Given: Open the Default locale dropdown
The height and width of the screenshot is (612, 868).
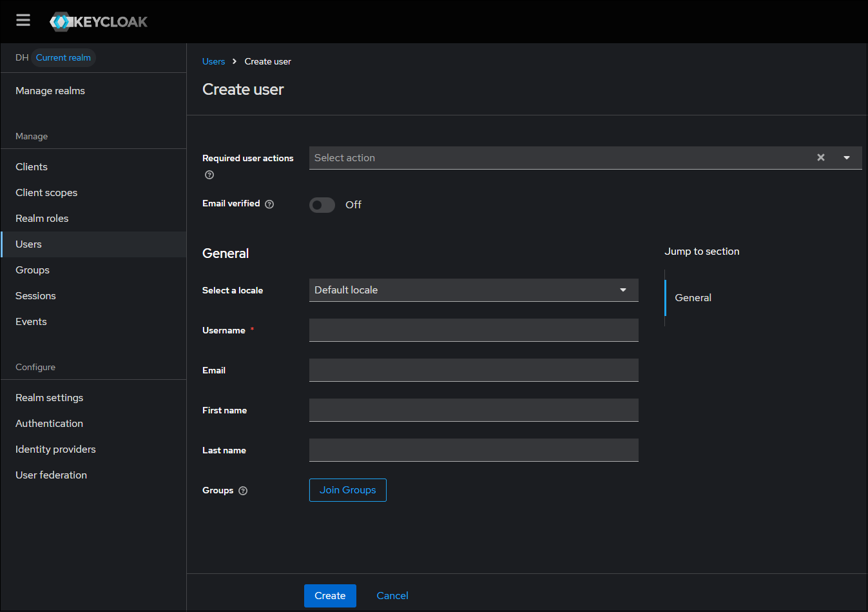Looking at the screenshot, I should pos(474,290).
